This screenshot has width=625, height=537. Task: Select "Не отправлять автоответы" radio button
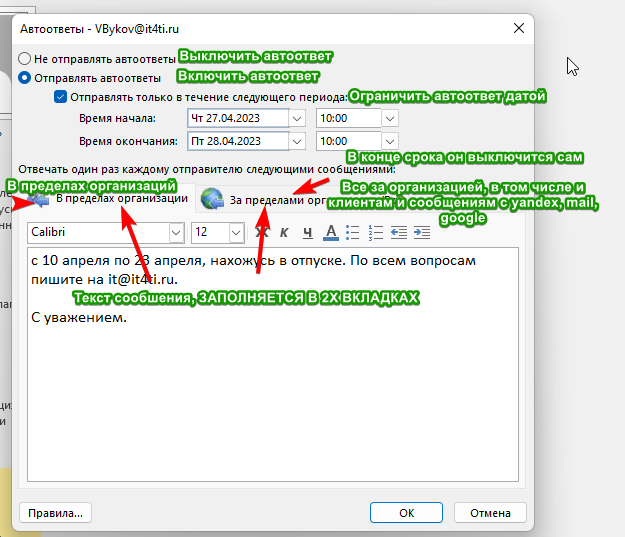[25, 59]
